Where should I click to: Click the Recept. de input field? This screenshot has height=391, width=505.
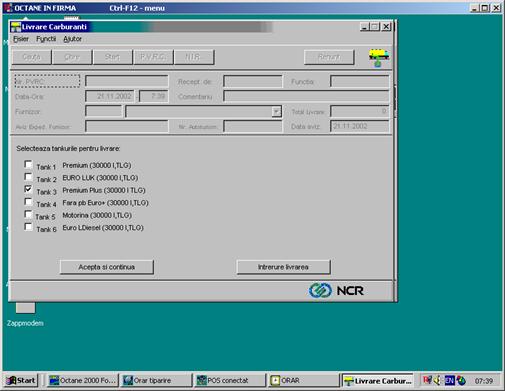[x=253, y=81]
